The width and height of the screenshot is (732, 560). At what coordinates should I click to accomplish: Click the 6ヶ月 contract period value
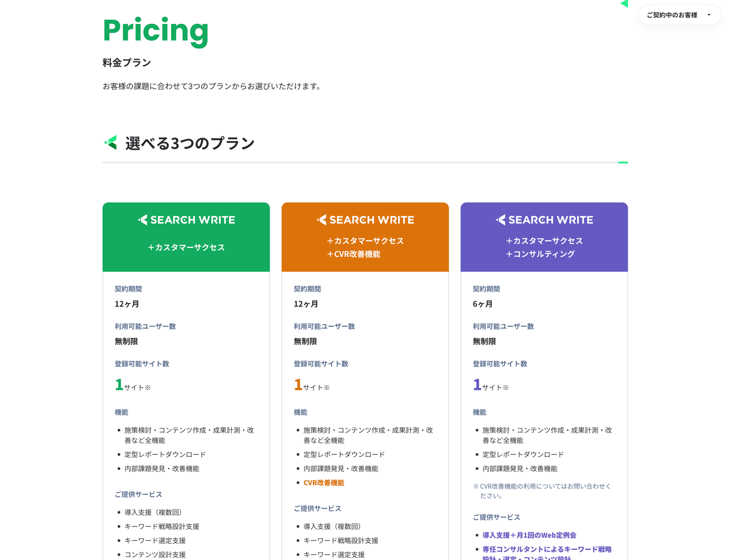[482, 304]
